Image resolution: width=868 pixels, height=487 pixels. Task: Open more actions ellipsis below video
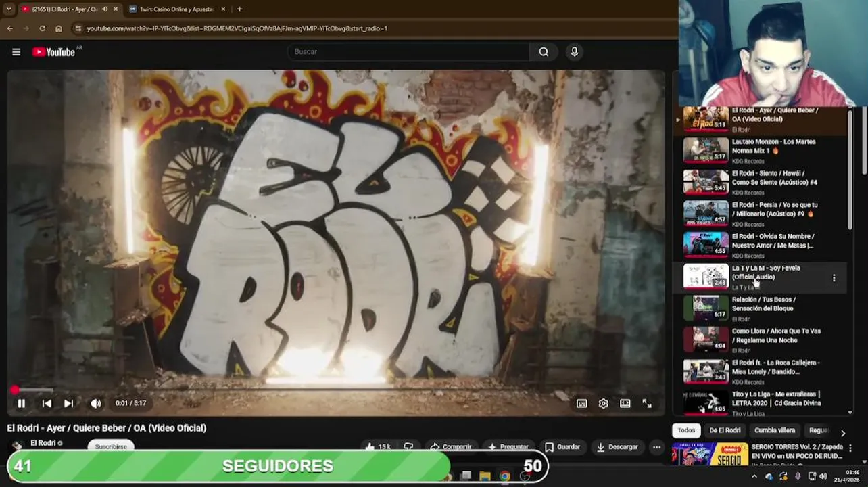pos(656,447)
